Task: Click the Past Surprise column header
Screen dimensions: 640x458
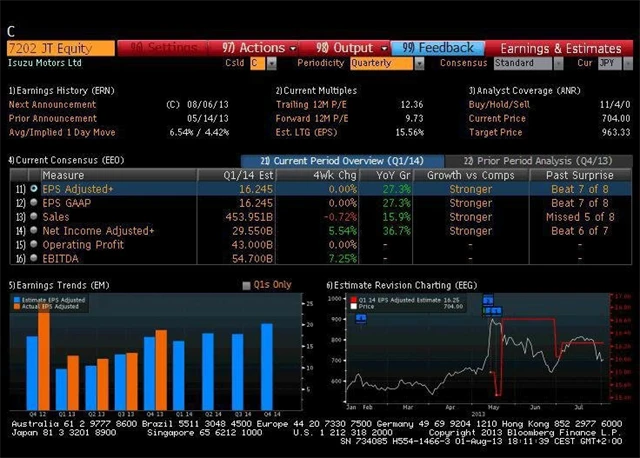Action: click(x=580, y=175)
